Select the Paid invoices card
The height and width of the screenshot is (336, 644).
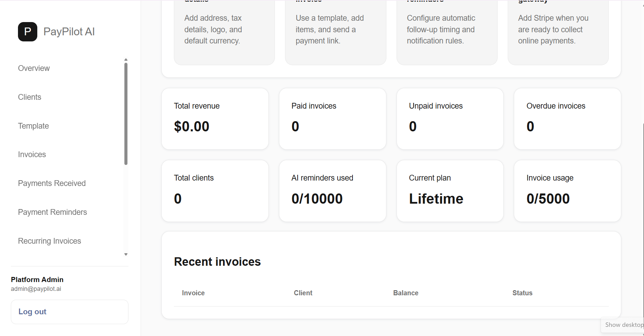pos(333,119)
